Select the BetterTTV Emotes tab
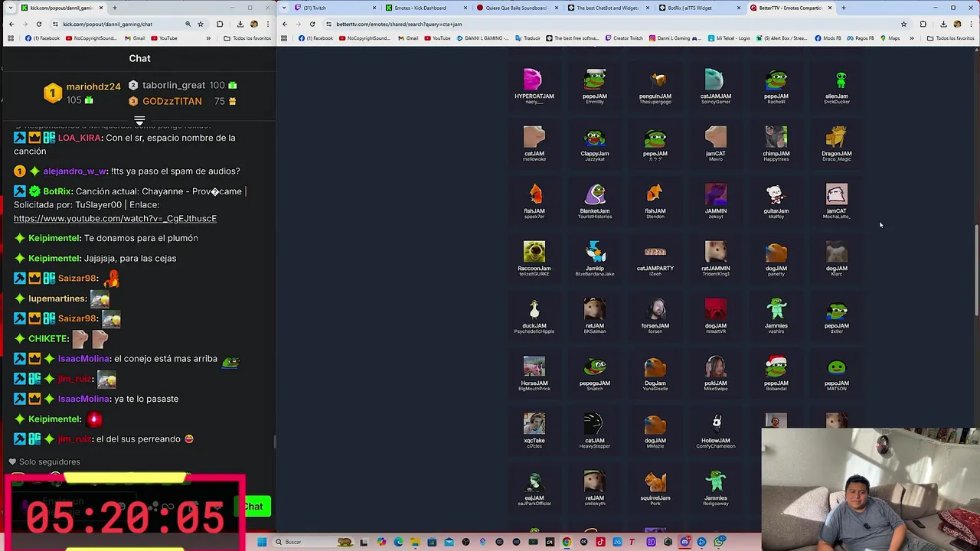The image size is (980, 551). (x=792, y=8)
